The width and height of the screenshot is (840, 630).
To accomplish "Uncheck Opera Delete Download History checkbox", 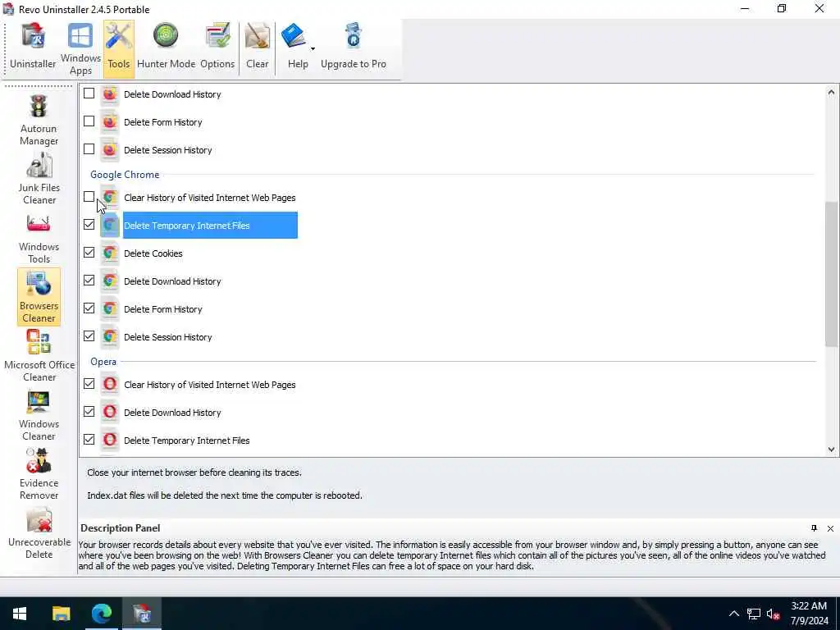I will click(89, 412).
